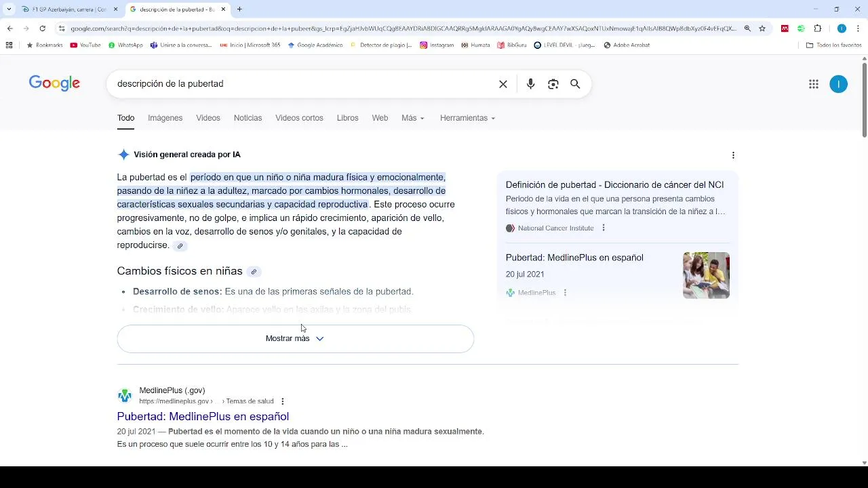Click the Google logo
Image resolution: width=868 pixels, height=488 pixels.
54,83
